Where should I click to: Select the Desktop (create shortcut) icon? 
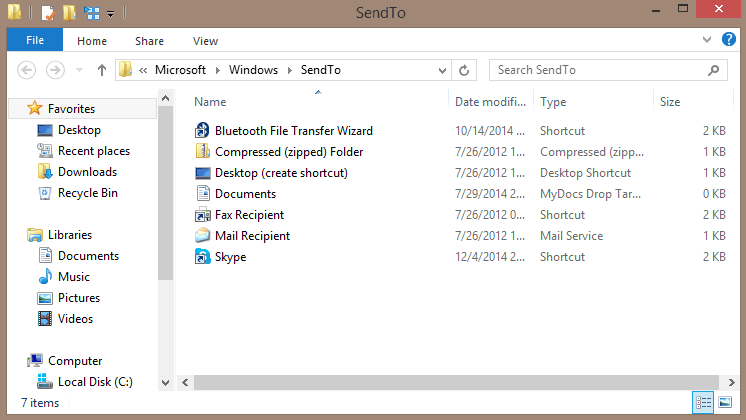[203, 173]
